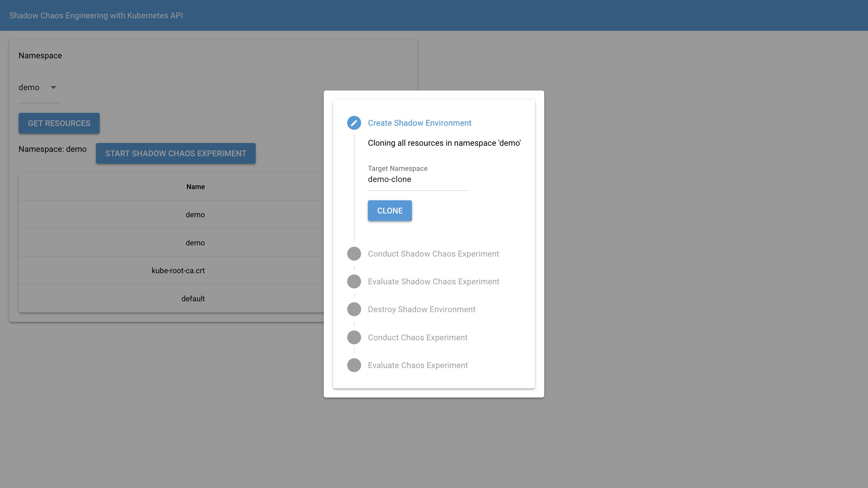Click the Destroy Shadow Environment step circle
Viewport: 868px width, 488px height.
pos(354,309)
